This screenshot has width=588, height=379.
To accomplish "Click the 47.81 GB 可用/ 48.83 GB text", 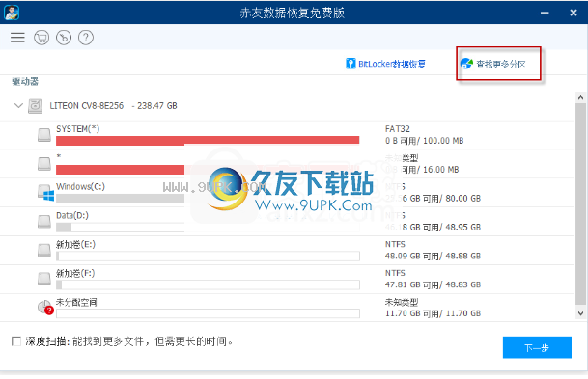I will click(x=433, y=285).
